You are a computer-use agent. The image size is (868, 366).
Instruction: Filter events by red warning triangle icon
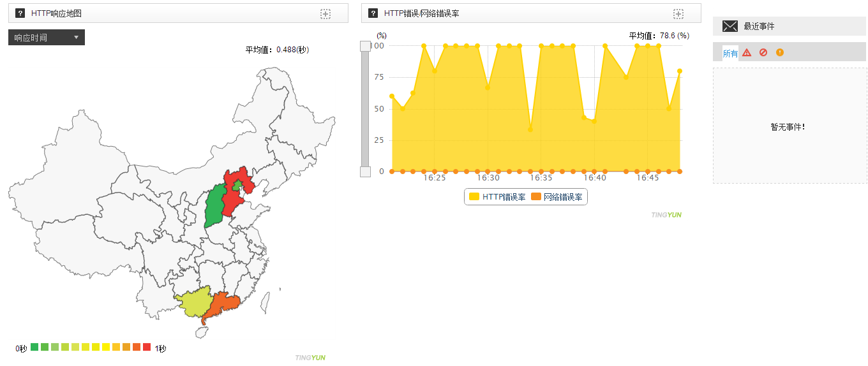(x=747, y=53)
